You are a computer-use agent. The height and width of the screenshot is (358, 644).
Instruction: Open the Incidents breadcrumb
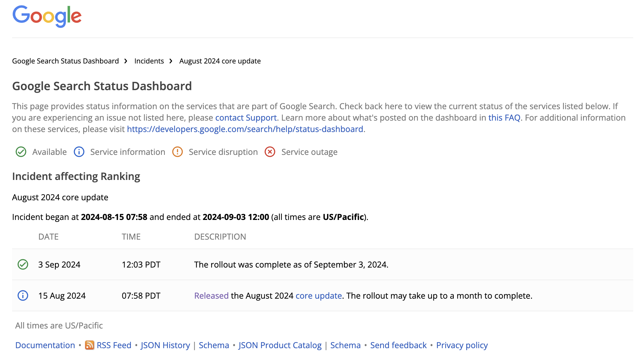coord(149,61)
